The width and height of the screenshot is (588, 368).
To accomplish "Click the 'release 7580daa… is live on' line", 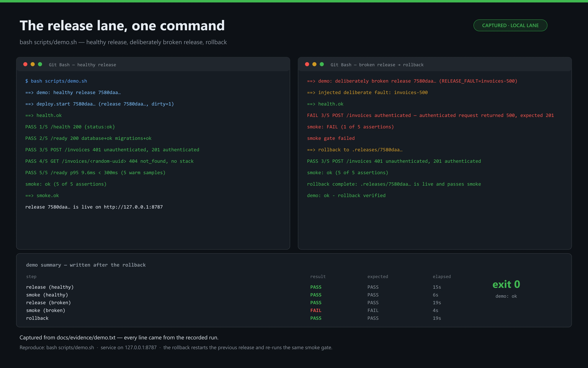I will coord(94,207).
